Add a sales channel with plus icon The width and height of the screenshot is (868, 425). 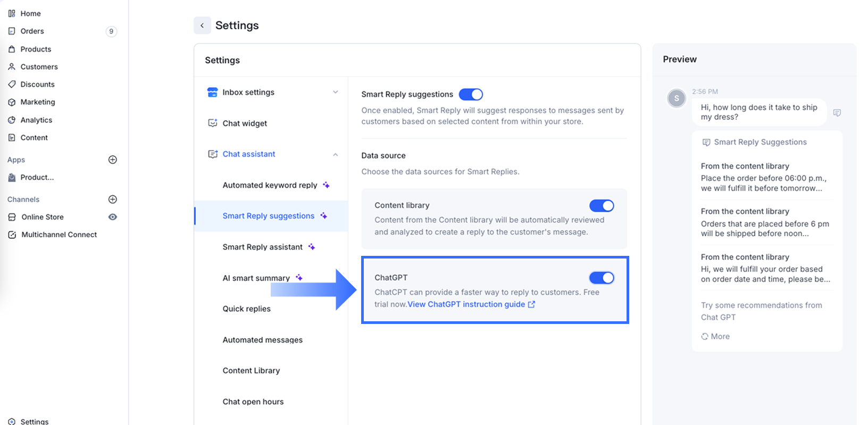pyautogui.click(x=113, y=199)
